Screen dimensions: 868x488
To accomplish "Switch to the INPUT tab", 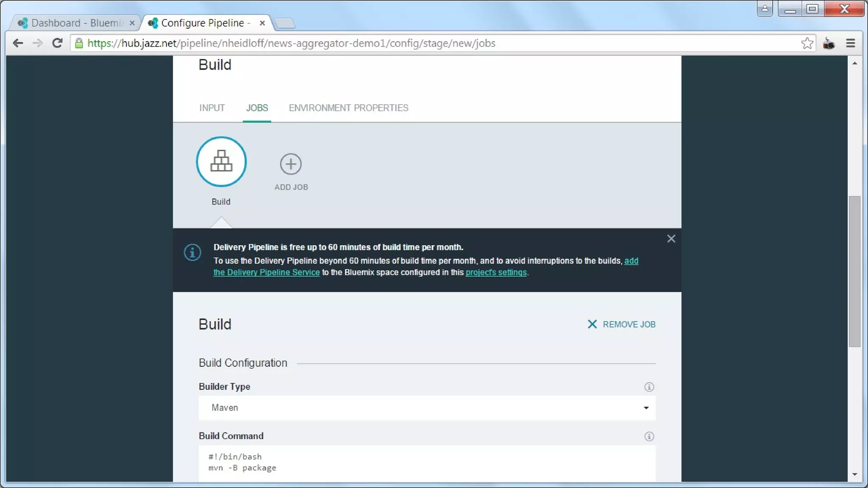I will click(x=212, y=108).
